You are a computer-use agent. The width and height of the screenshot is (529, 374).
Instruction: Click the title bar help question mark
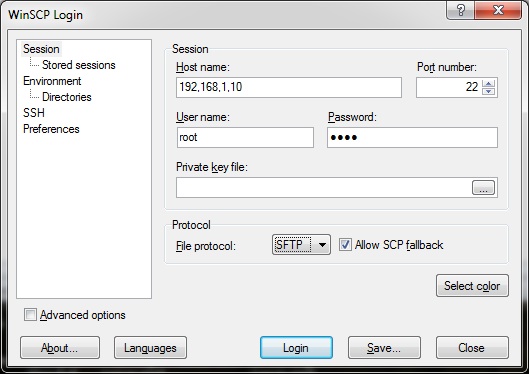tap(461, 10)
